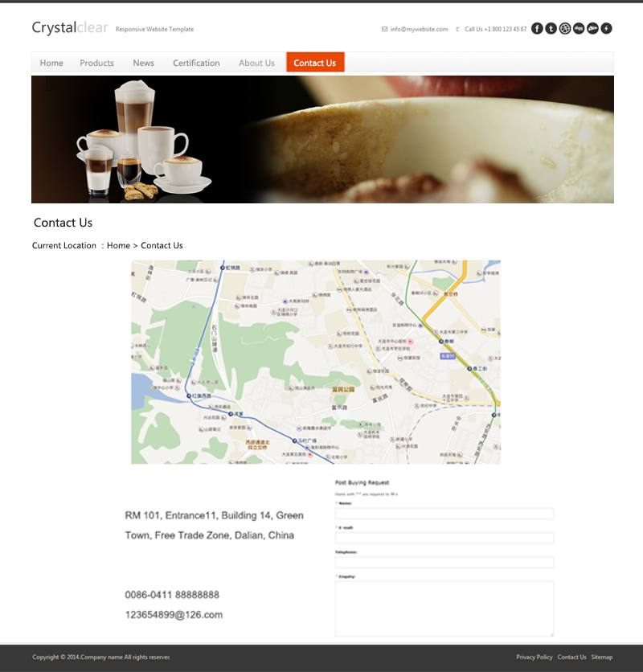This screenshot has height=672, width=643.
Task: Click the Digg social icon
Action: (x=579, y=28)
